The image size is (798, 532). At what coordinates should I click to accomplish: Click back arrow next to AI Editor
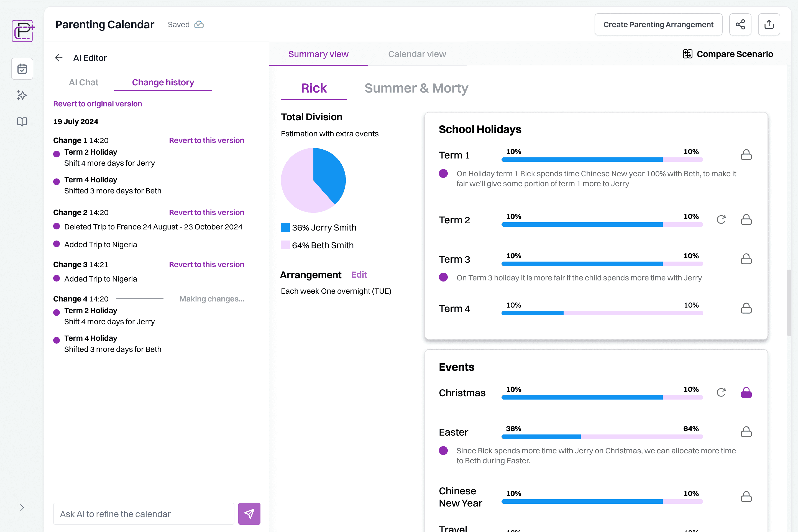pyautogui.click(x=59, y=58)
